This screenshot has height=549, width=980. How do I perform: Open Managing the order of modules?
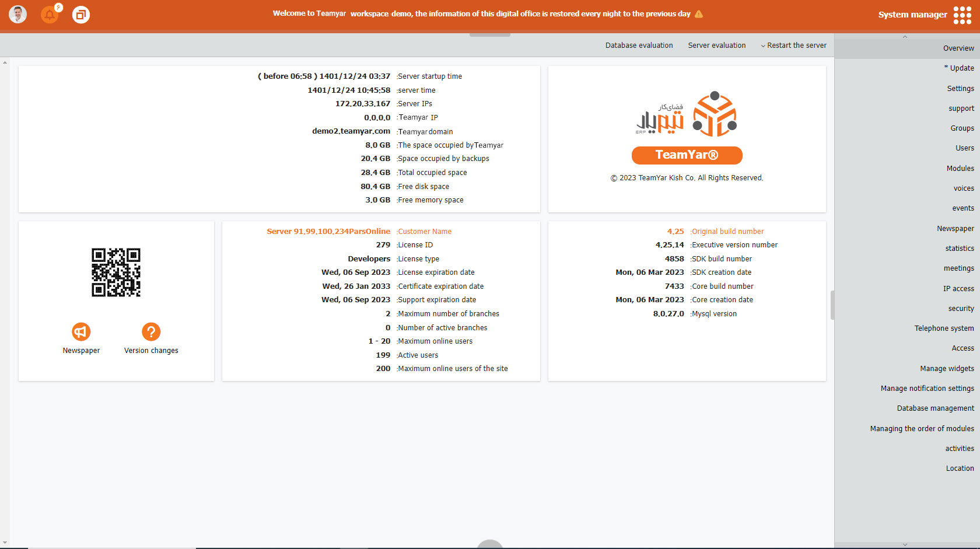coord(922,429)
